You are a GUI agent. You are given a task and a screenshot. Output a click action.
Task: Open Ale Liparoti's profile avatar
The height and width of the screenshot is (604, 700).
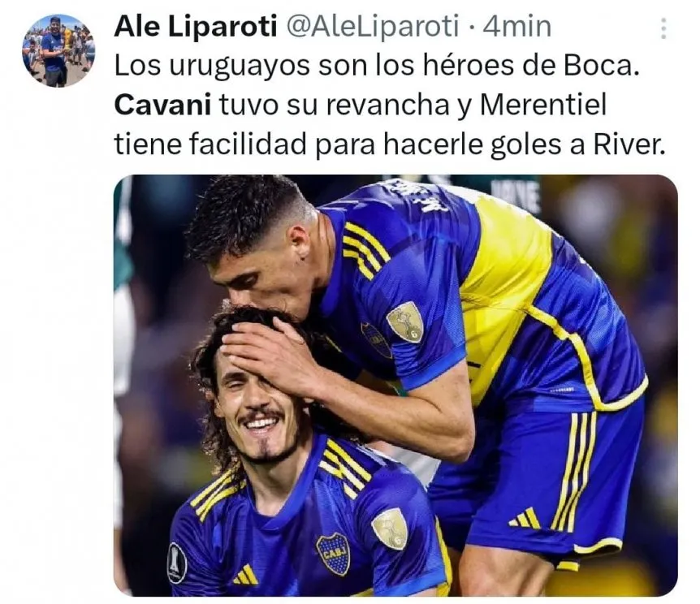58,50
